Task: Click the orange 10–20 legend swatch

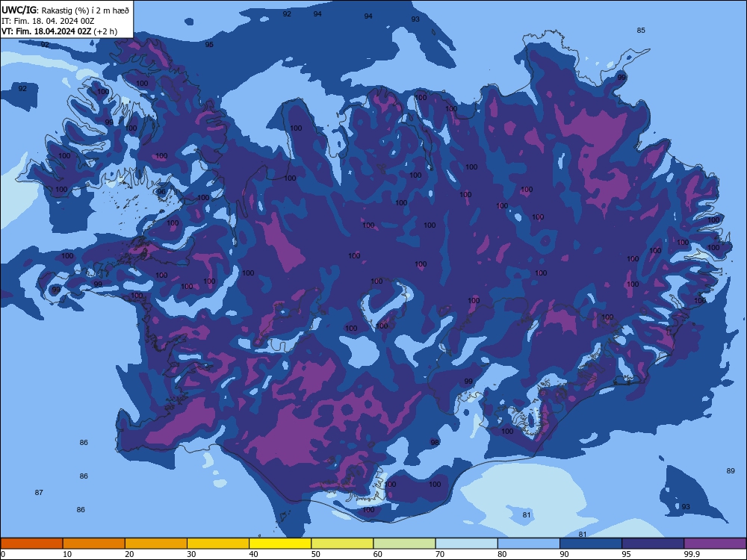Action: point(94,544)
